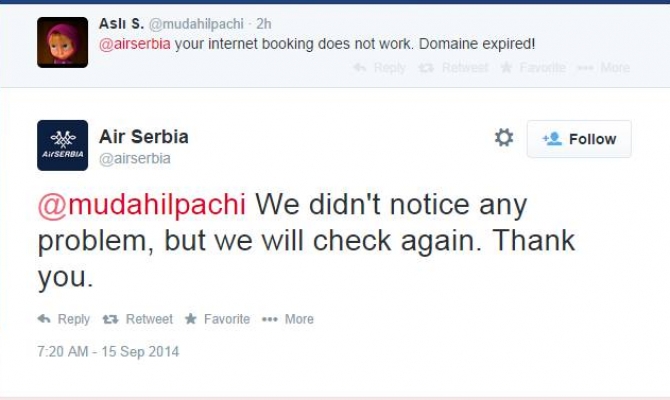Open Aslı S. display name link
The height and width of the screenshot is (400, 670).
(x=121, y=23)
